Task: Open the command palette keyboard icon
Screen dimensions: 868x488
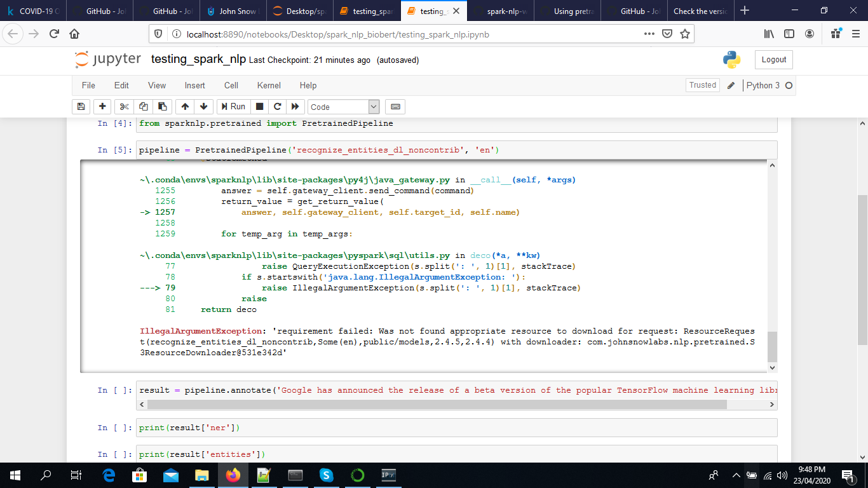Action: [x=395, y=107]
